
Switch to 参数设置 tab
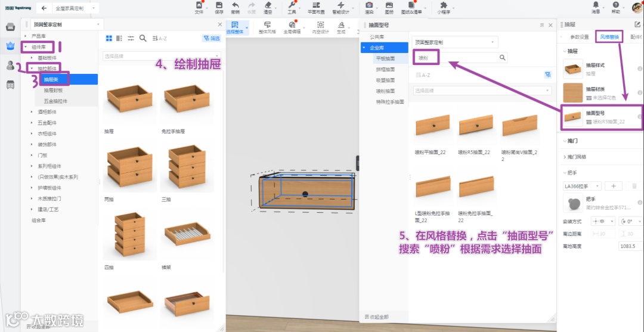[x=580, y=37]
